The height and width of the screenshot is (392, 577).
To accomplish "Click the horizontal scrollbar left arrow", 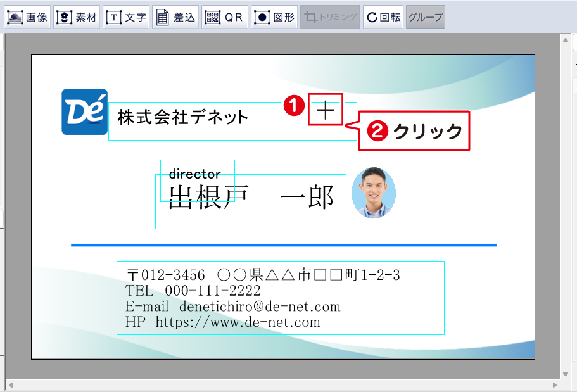I will [x=10, y=384].
